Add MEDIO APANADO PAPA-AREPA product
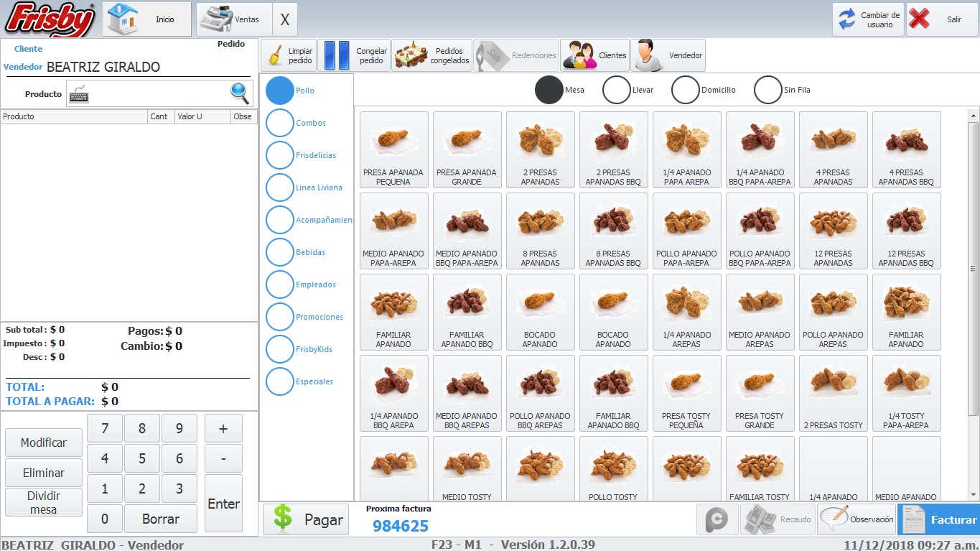Image resolution: width=980 pixels, height=551 pixels. pyautogui.click(x=393, y=231)
